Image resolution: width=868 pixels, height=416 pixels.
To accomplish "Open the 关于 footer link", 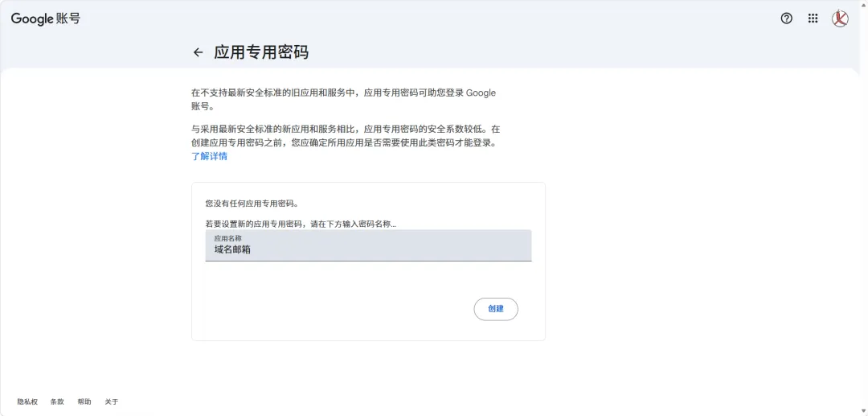I will [112, 402].
